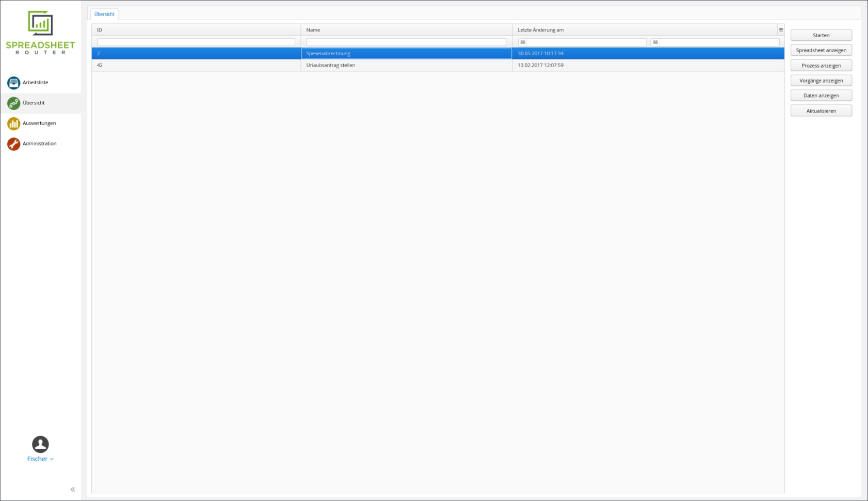The width and height of the screenshot is (868, 501).
Task: Click the green Übersicht process icon
Action: tap(14, 103)
